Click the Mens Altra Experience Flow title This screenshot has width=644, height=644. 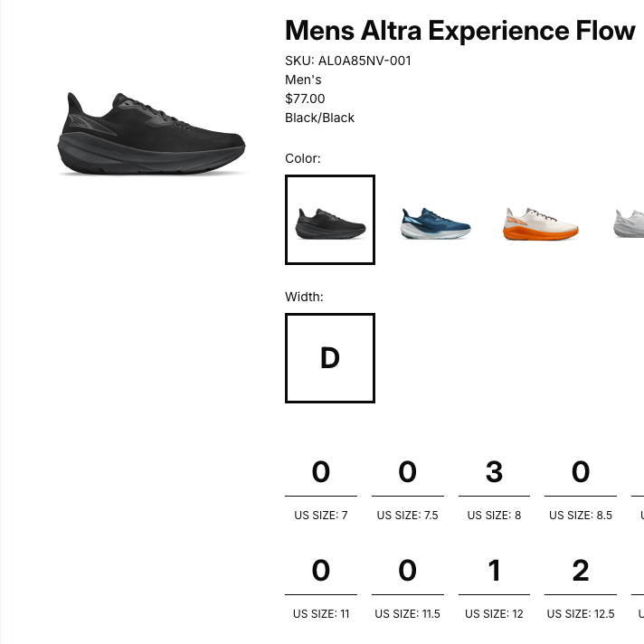pyautogui.click(x=460, y=31)
